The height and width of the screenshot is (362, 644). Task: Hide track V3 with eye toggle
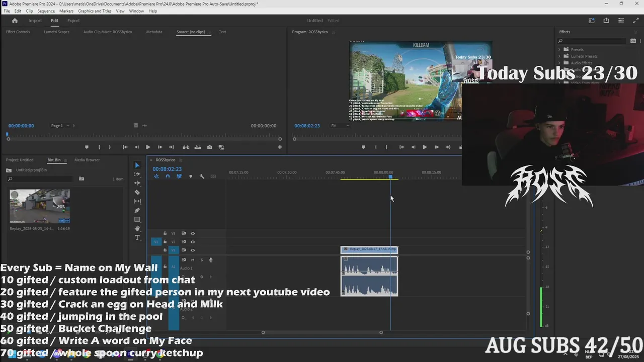click(192, 233)
